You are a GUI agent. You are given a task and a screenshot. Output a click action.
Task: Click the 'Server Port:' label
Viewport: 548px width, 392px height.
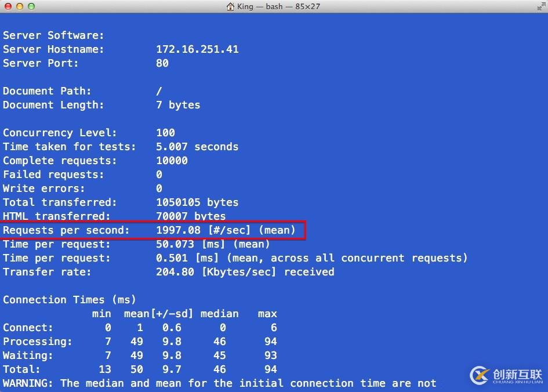tap(41, 63)
